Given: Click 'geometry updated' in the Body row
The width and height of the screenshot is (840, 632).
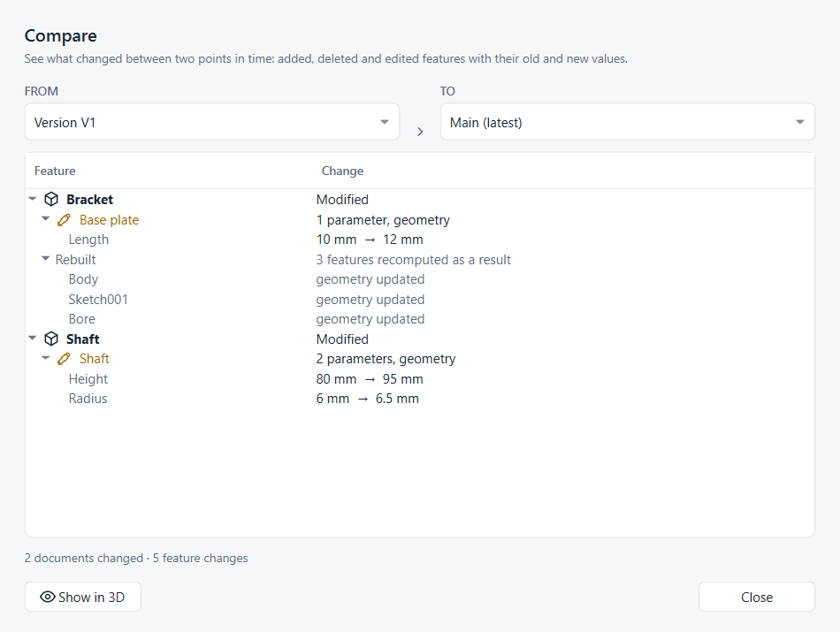Looking at the screenshot, I should tap(370, 279).
